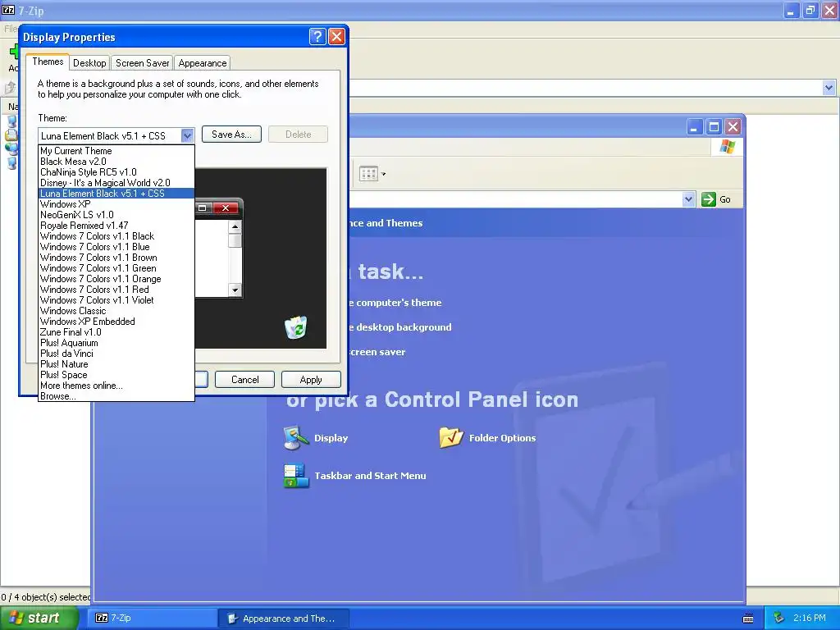Switch to Appearance and Themes taskbar button
This screenshot has width=840, height=630.
point(284,619)
